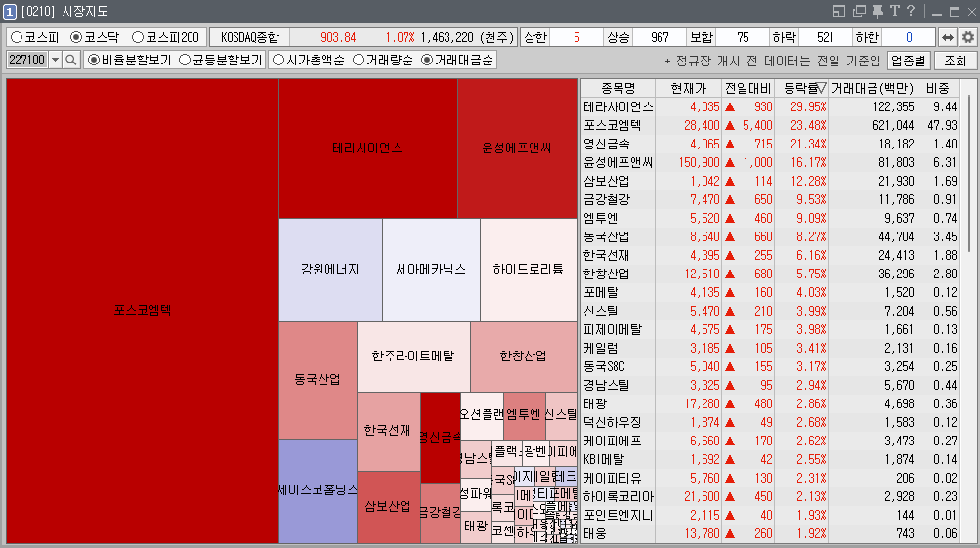The height and width of the screenshot is (548, 980).
Task: Click the 강원에너지 treemap tile
Action: tap(330, 270)
